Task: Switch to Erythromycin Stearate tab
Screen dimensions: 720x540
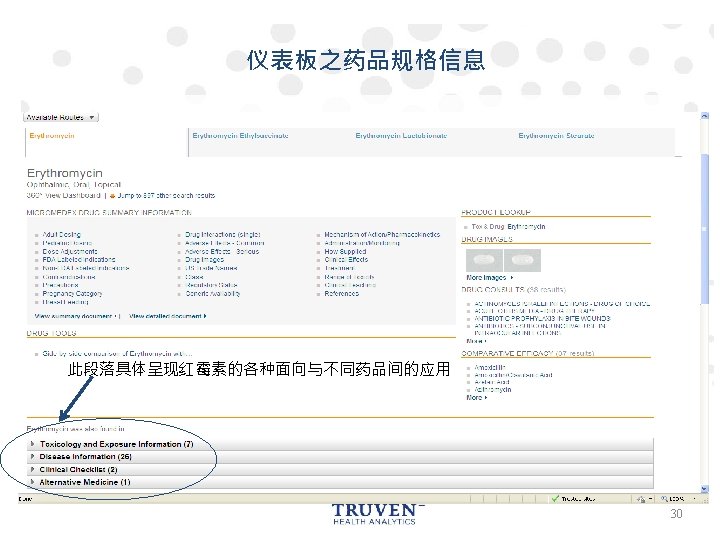Action: 556,135
